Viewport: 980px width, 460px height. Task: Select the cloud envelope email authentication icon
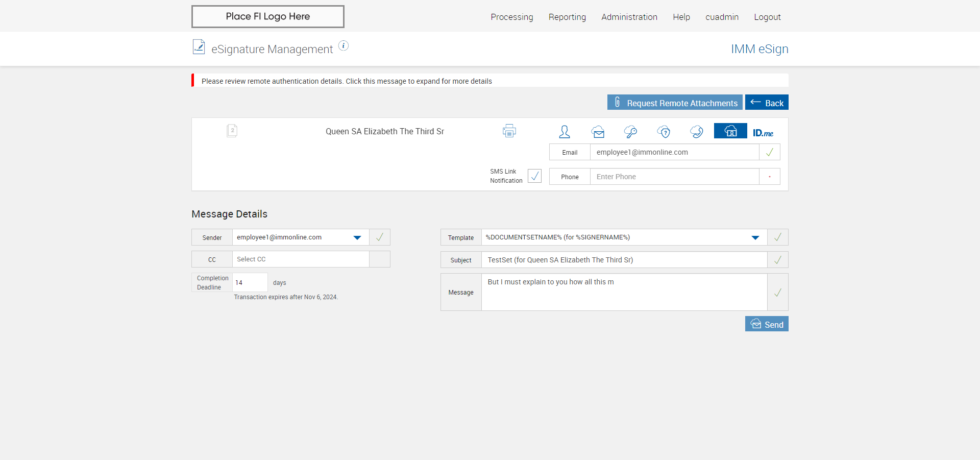[598, 132]
